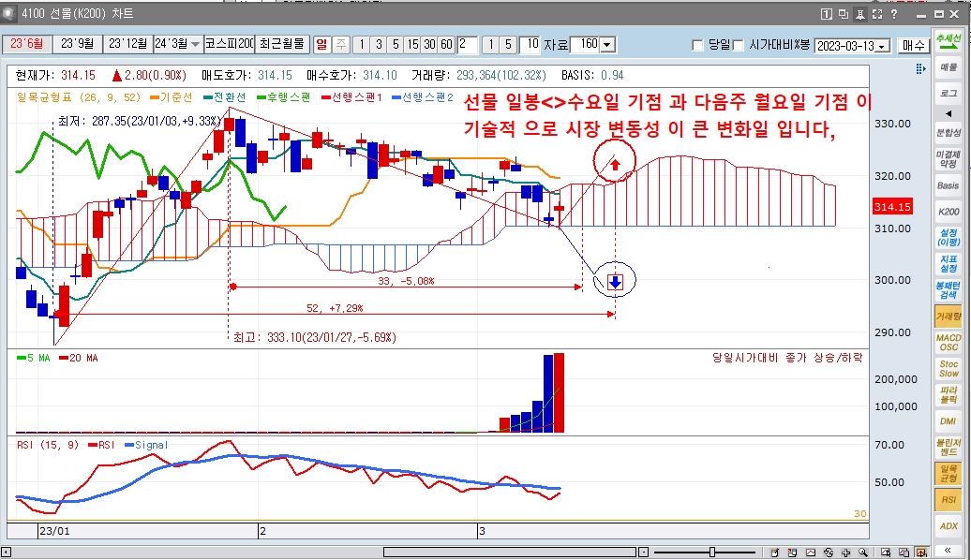Adjust the bottom chart zoom slider

click(712, 552)
